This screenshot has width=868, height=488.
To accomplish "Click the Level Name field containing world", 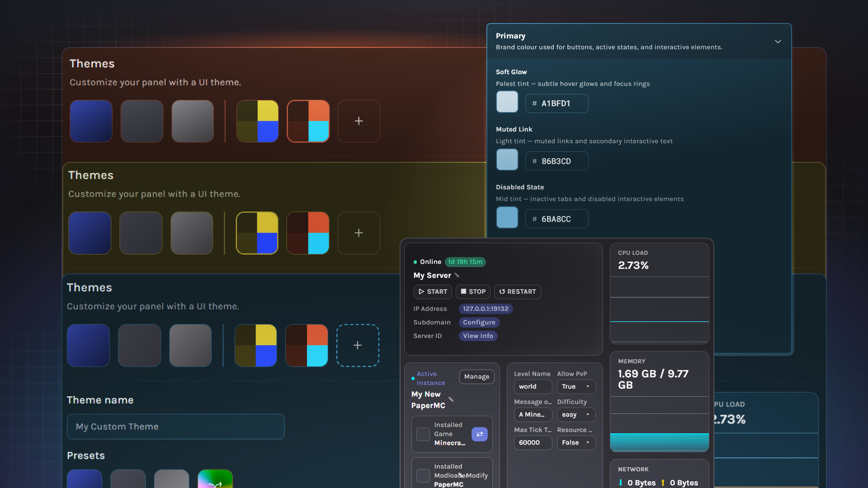I will [533, 387].
